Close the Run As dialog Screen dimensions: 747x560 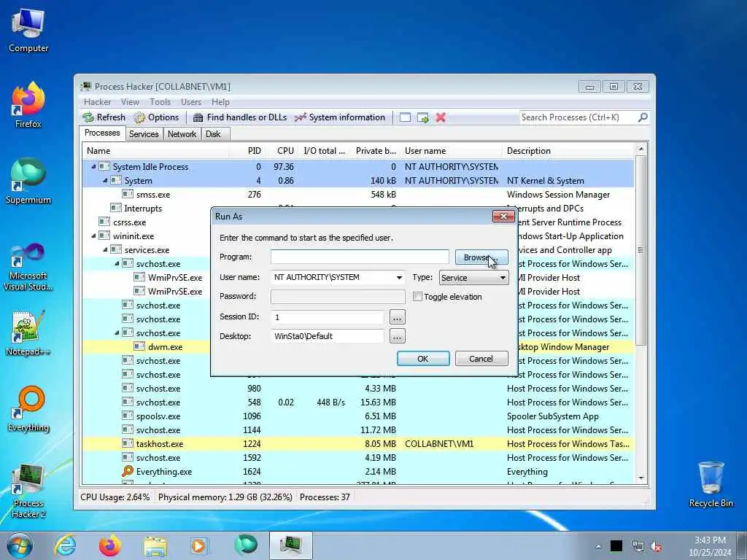503,217
